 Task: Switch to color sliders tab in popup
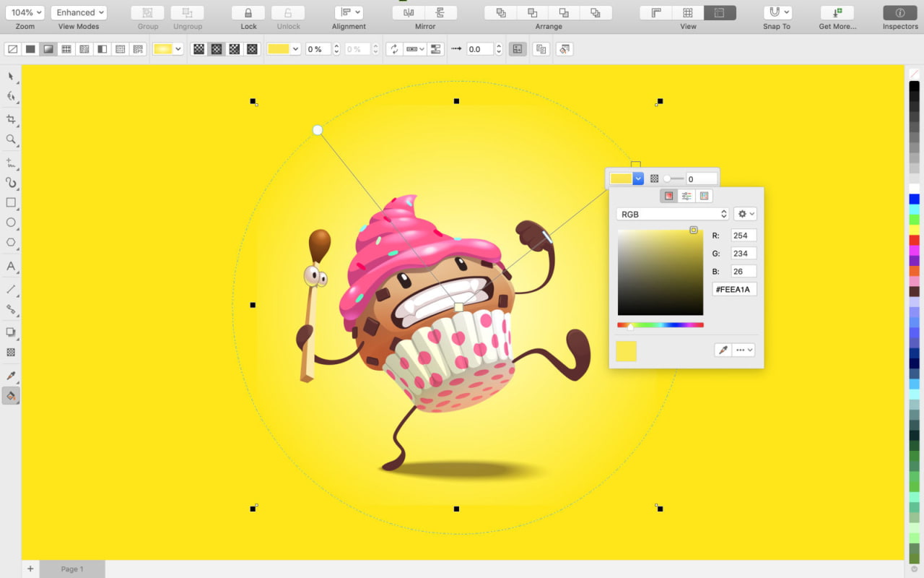tap(687, 197)
